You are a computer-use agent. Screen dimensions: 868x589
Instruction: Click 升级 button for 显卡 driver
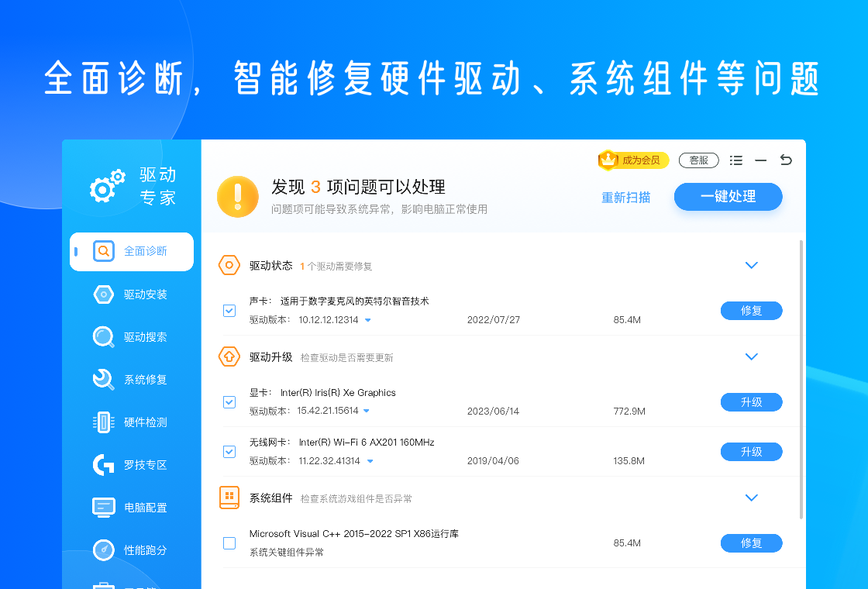click(751, 402)
